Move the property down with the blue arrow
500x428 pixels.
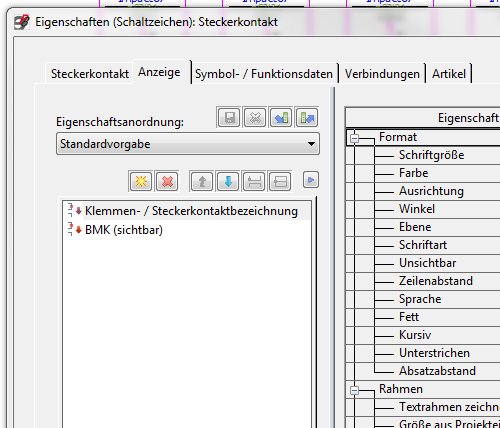[228, 181]
